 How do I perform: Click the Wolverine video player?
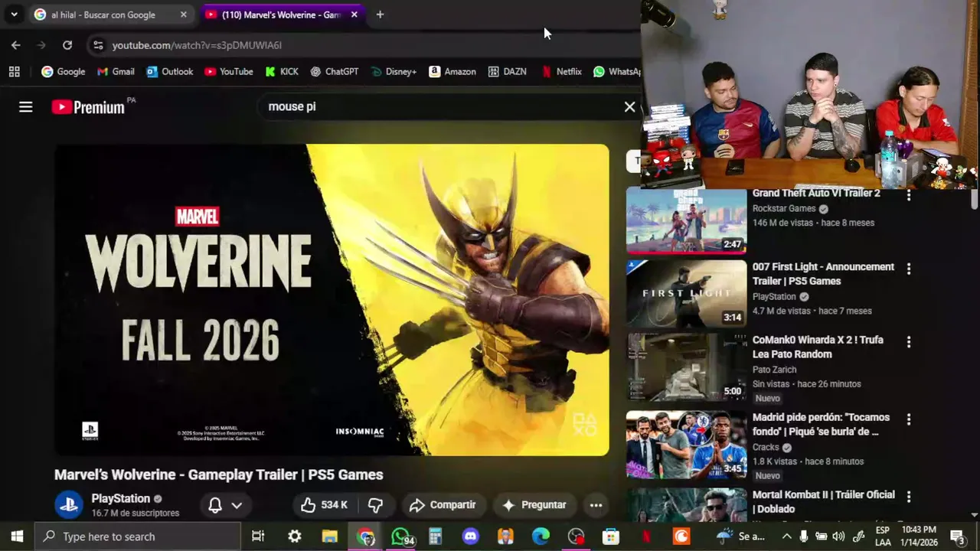coord(332,300)
